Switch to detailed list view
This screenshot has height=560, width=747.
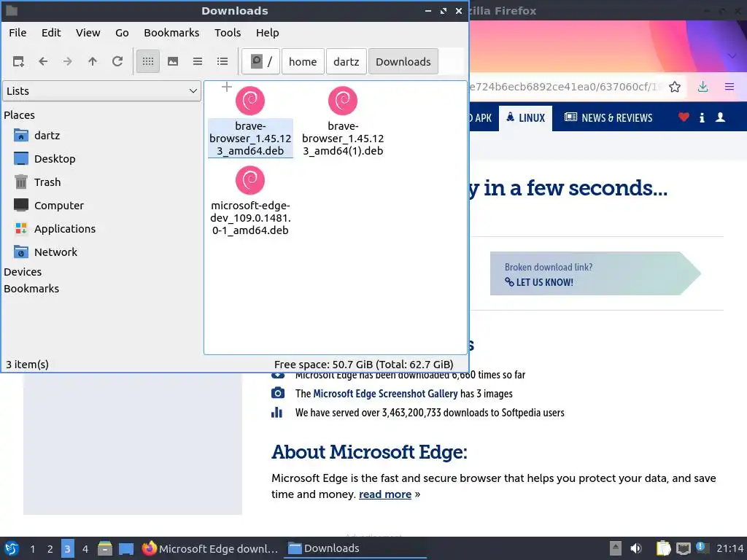click(222, 61)
